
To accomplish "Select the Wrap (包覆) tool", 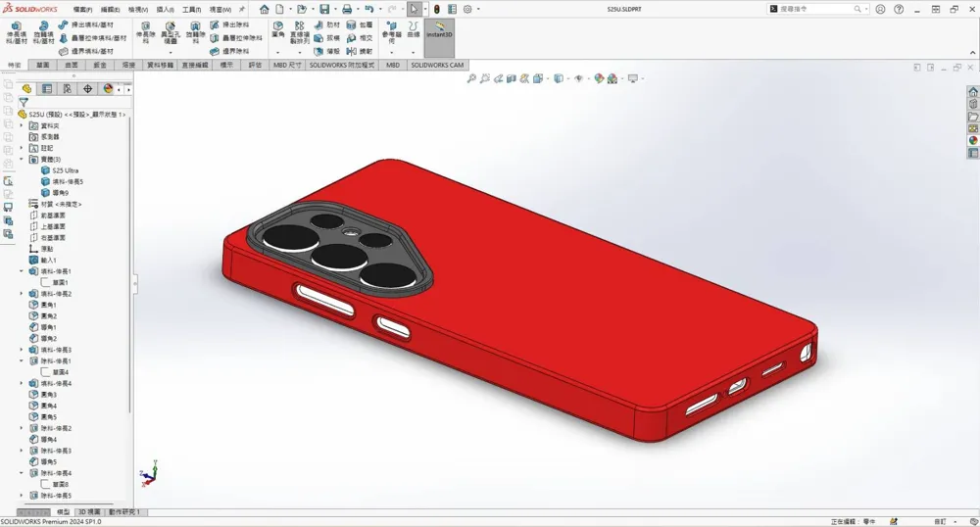I will (x=360, y=24).
